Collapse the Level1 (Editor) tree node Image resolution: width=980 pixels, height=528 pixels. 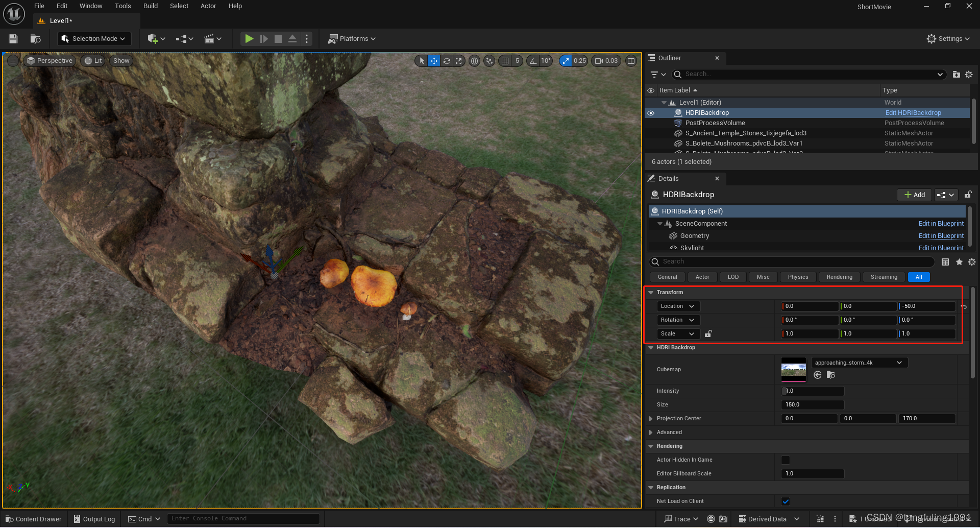[x=664, y=103]
